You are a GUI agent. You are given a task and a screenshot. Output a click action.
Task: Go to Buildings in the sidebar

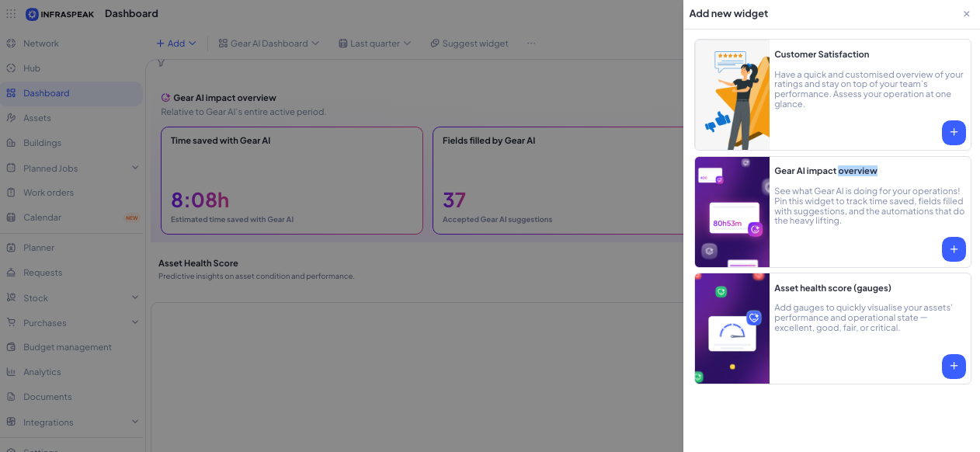click(42, 143)
